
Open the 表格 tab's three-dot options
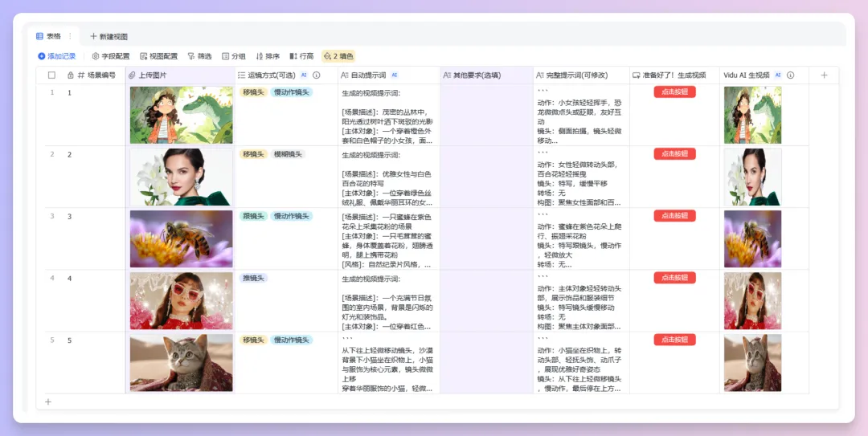coord(70,36)
